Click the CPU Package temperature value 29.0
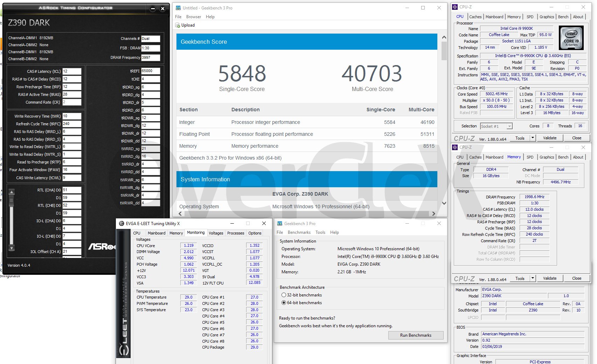 coord(254,347)
